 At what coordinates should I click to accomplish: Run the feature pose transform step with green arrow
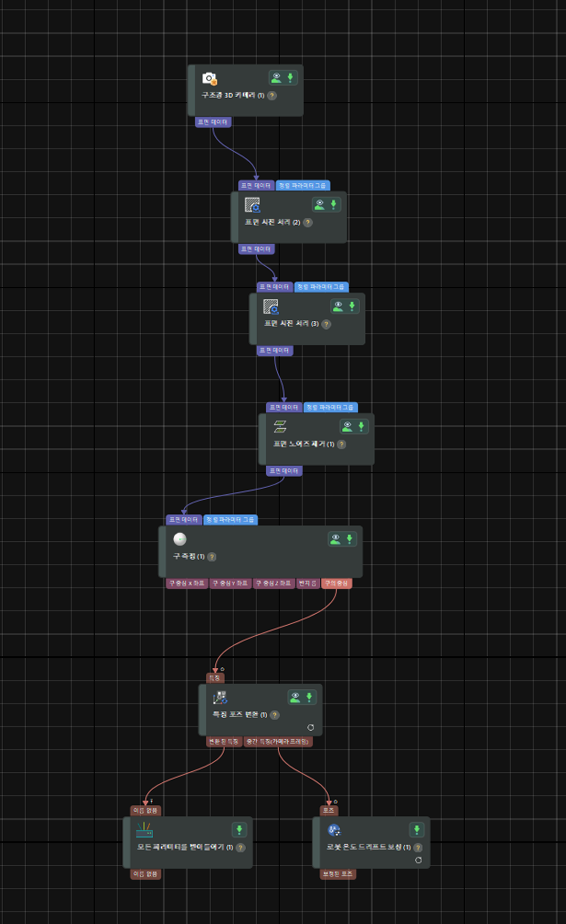coord(309,697)
